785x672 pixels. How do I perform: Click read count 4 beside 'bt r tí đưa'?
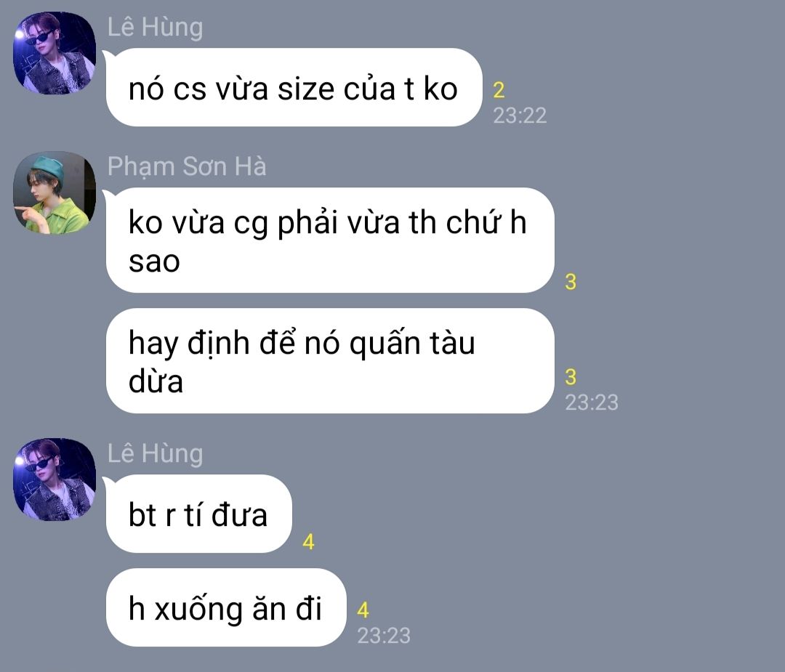point(308,542)
